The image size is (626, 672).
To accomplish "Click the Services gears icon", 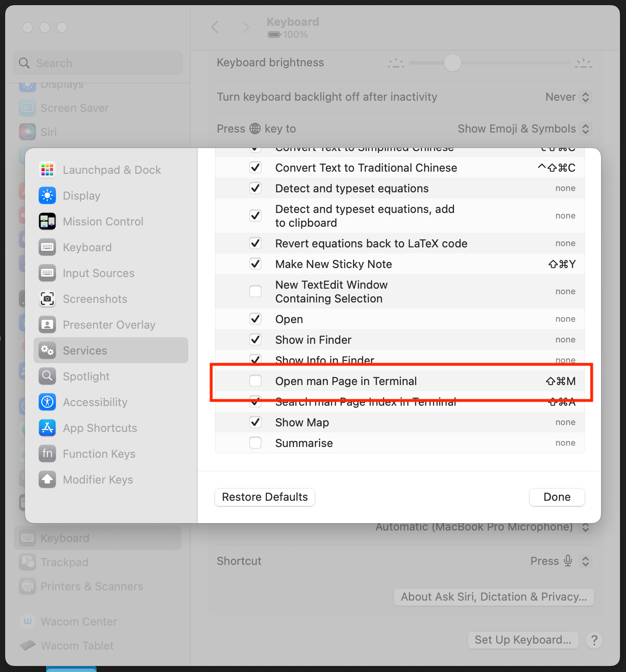I will click(47, 350).
